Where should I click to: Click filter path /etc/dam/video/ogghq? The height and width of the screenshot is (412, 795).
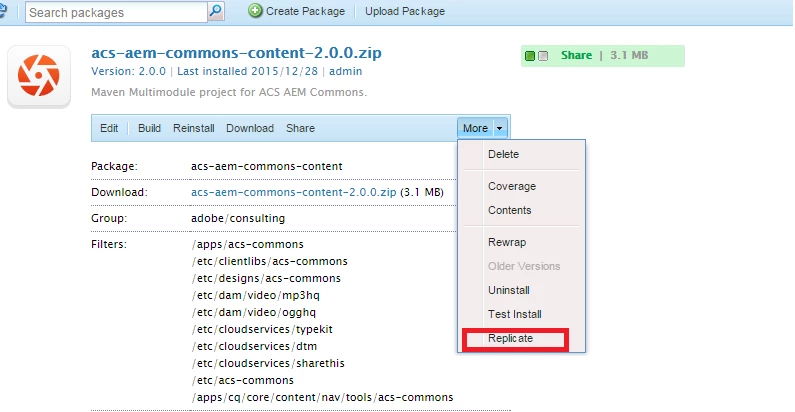point(254,312)
